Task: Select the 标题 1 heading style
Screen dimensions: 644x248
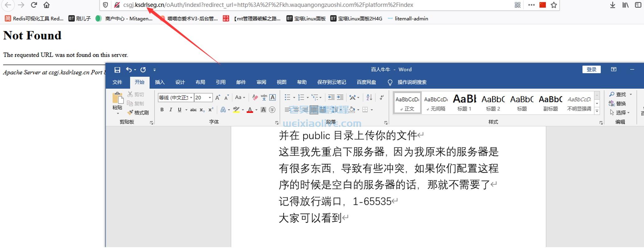Action: (464, 103)
